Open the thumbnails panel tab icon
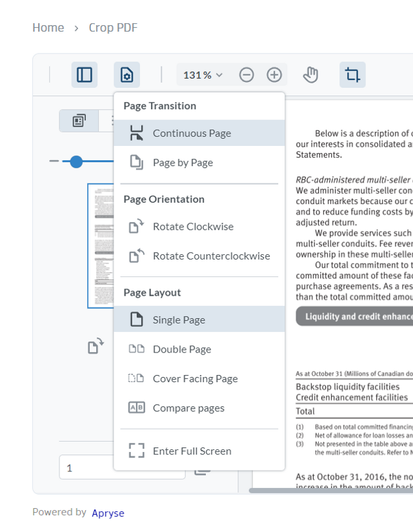 (x=79, y=121)
